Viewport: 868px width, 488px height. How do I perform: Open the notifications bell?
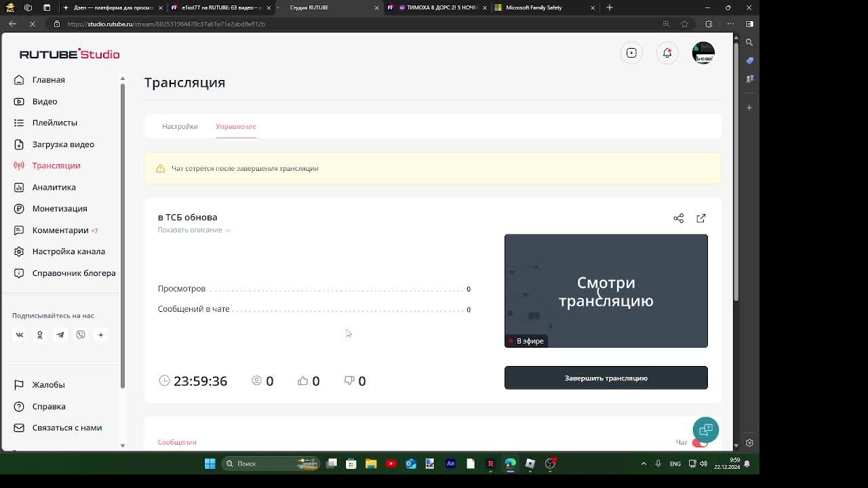pyautogui.click(x=667, y=53)
